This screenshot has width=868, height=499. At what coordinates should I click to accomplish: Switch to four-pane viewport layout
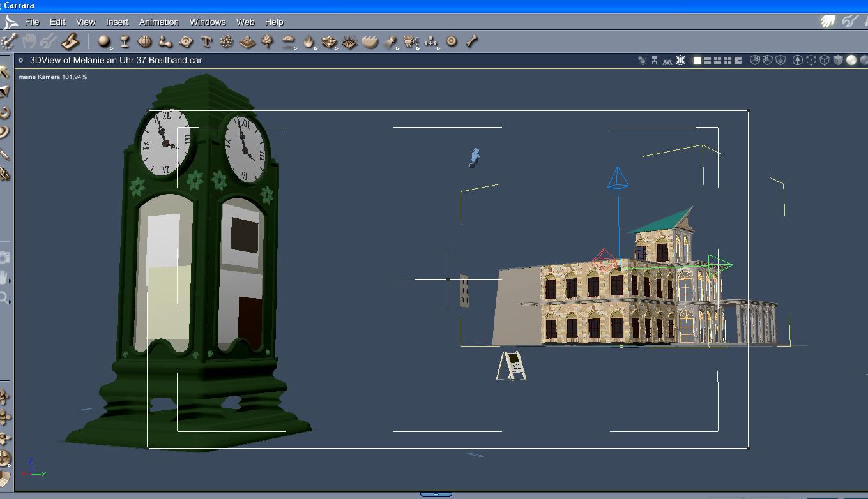(727, 60)
